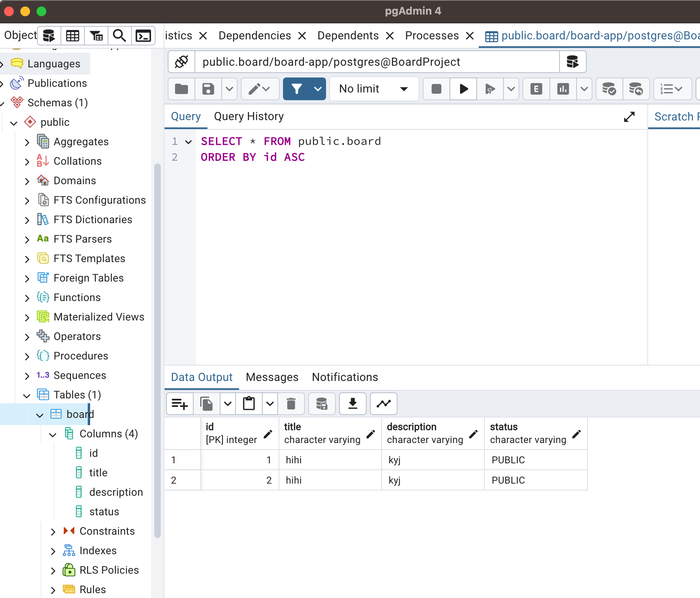Expand the Sequences tree node
Image resolution: width=700 pixels, height=598 pixels.
click(27, 376)
